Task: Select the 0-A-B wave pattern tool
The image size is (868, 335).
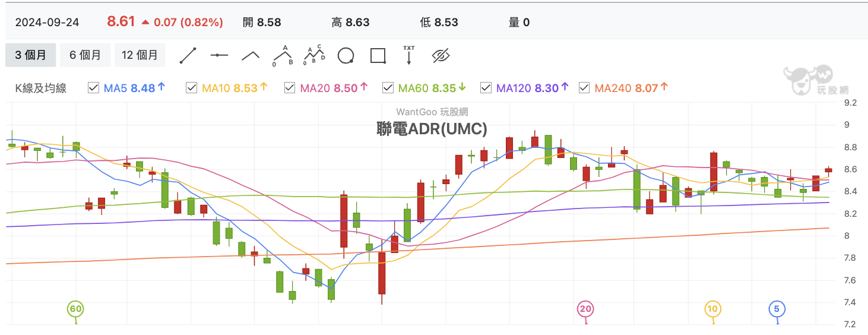Action: coord(283,55)
